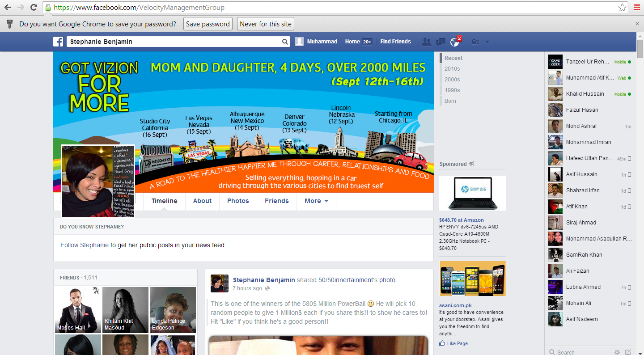Open the Messages inbox icon
The width and height of the screenshot is (644, 355).
tap(440, 42)
